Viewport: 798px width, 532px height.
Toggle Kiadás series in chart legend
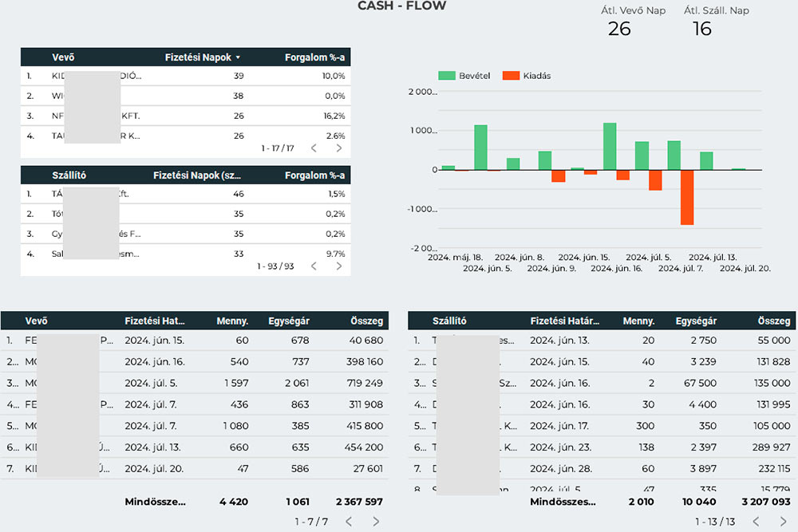536,76
